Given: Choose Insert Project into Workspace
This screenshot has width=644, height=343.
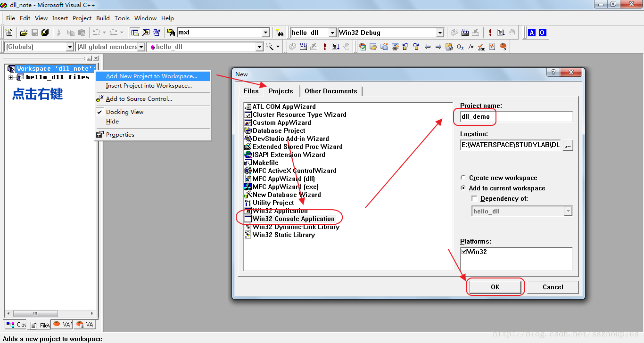Looking at the screenshot, I should pos(153,86).
